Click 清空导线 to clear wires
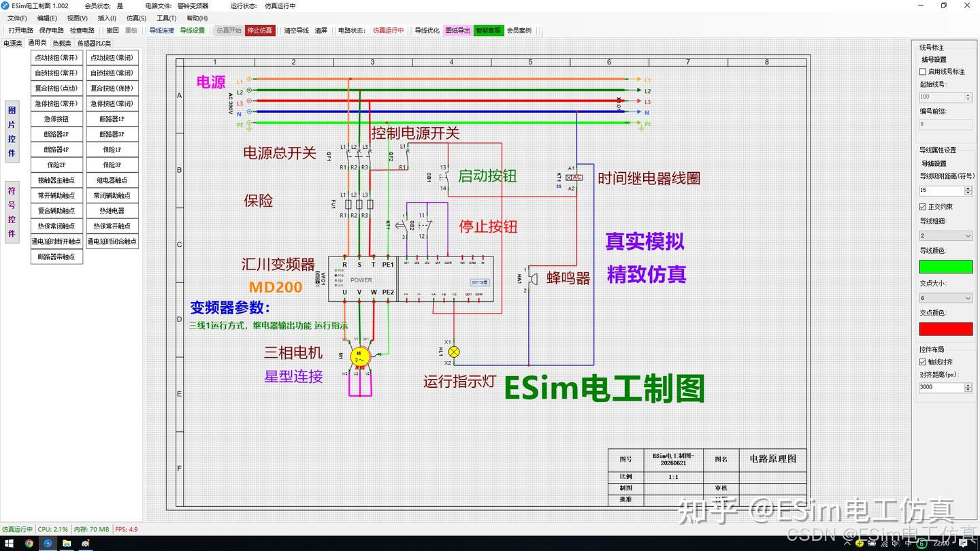The height and width of the screenshot is (551, 980). (296, 31)
